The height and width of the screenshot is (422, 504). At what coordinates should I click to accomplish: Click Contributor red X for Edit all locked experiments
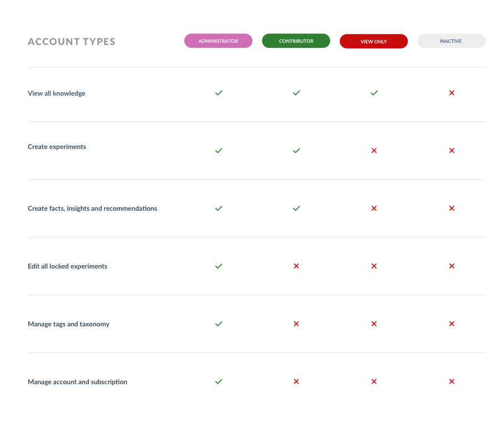tap(296, 266)
